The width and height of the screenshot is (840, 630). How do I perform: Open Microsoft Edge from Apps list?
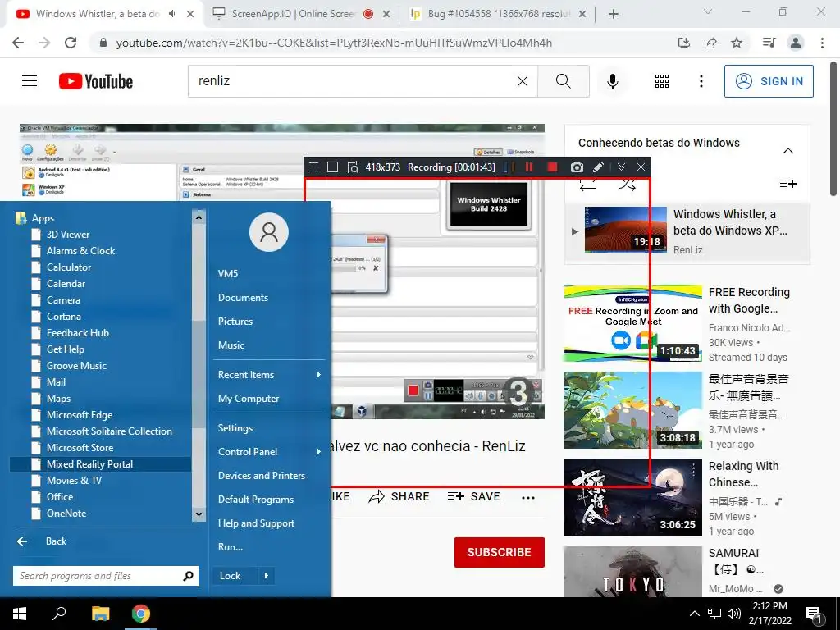tap(80, 414)
